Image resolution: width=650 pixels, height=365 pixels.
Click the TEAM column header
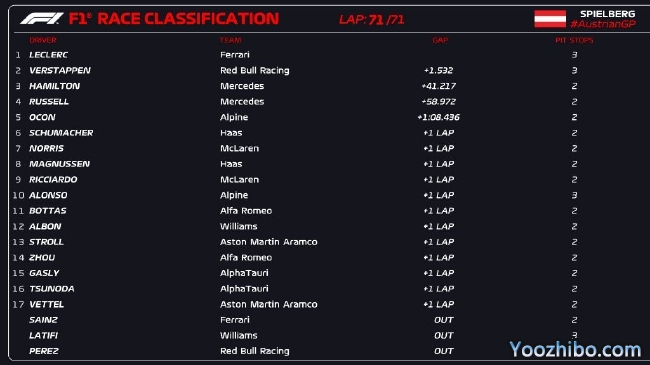click(x=230, y=40)
